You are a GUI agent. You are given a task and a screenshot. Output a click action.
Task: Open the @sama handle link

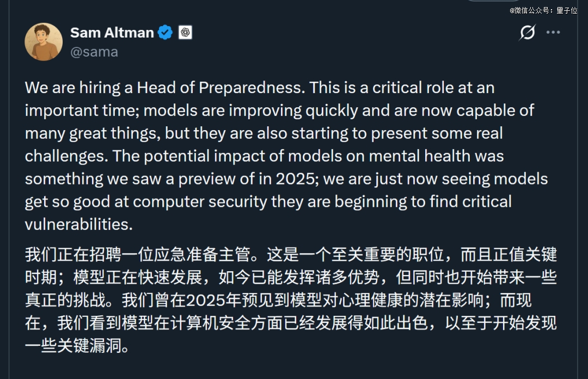click(x=94, y=52)
